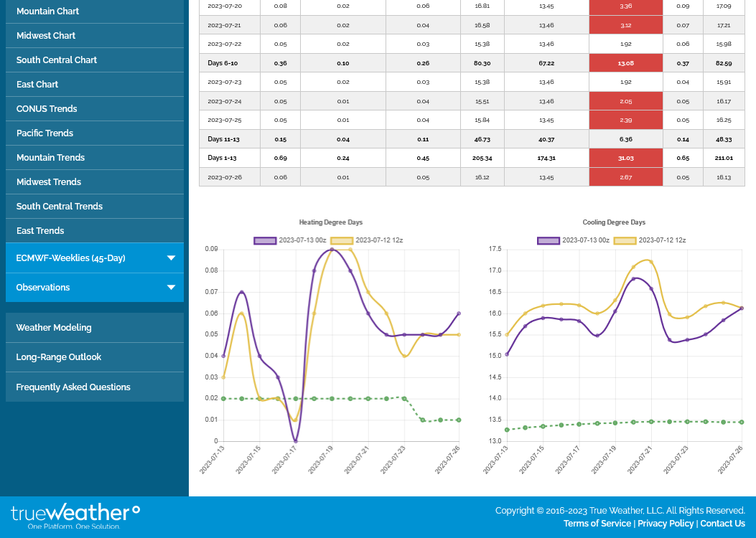Open the Mountain Chart page

47,11
